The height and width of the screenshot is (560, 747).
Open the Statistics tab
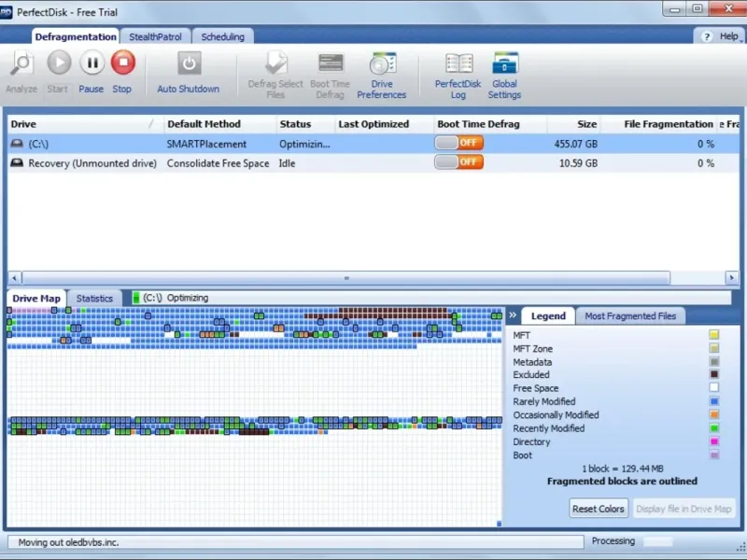click(94, 299)
